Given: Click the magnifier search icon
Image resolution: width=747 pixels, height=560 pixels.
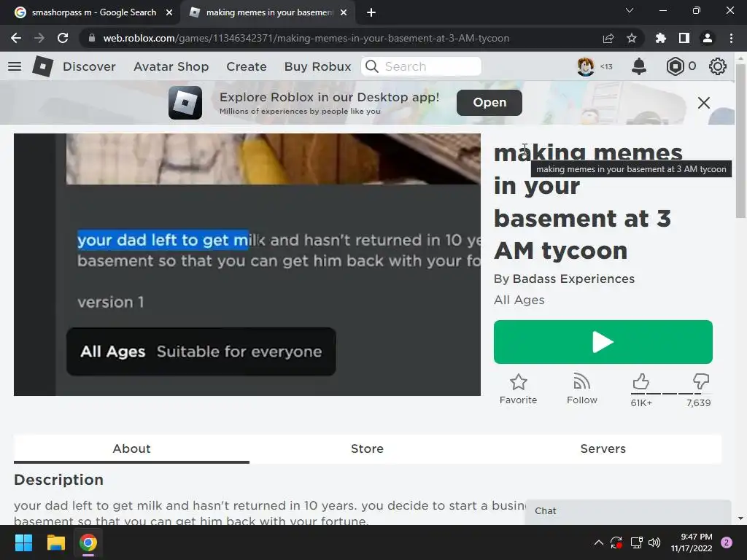Looking at the screenshot, I should 372,66.
